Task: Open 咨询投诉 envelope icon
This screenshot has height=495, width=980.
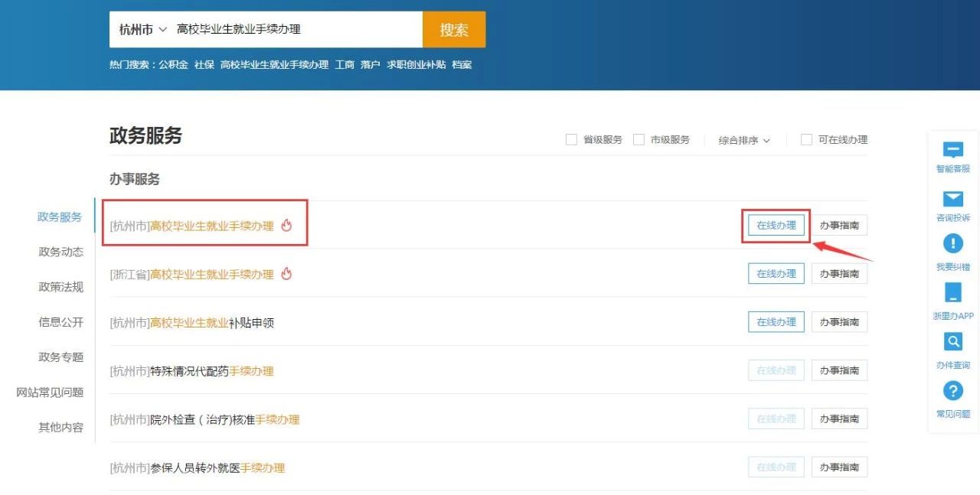Action: pos(952,200)
